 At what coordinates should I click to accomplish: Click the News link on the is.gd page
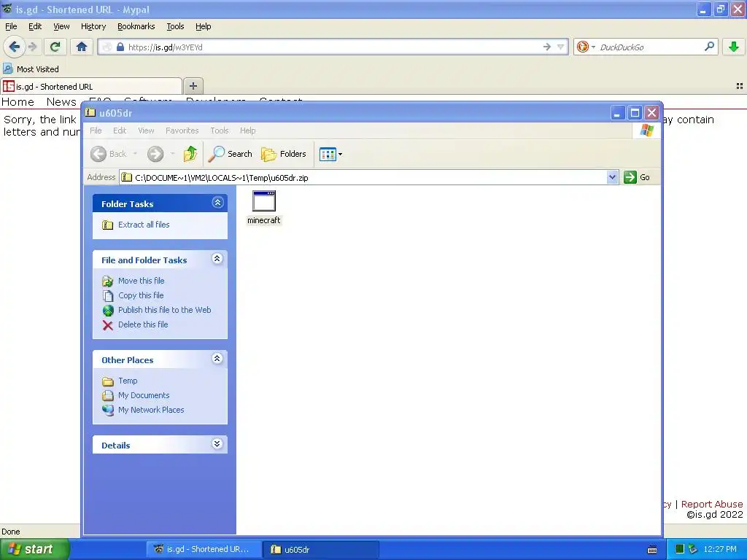tap(61, 102)
